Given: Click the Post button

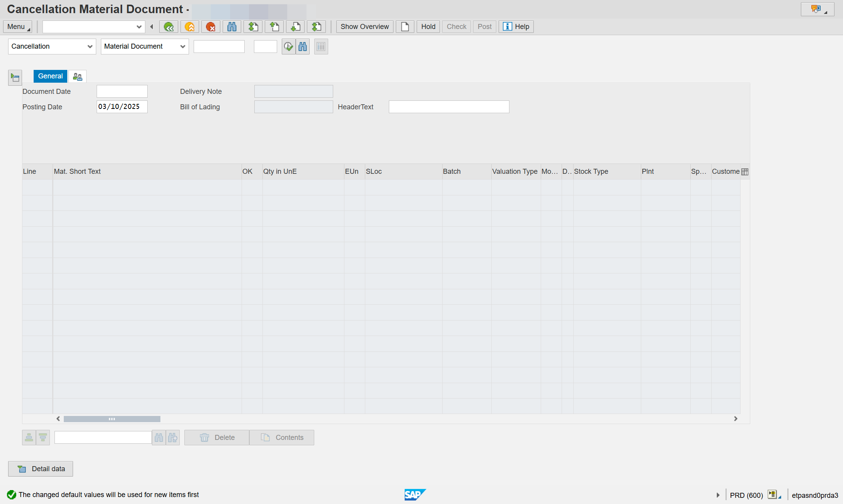Looking at the screenshot, I should click(x=485, y=27).
